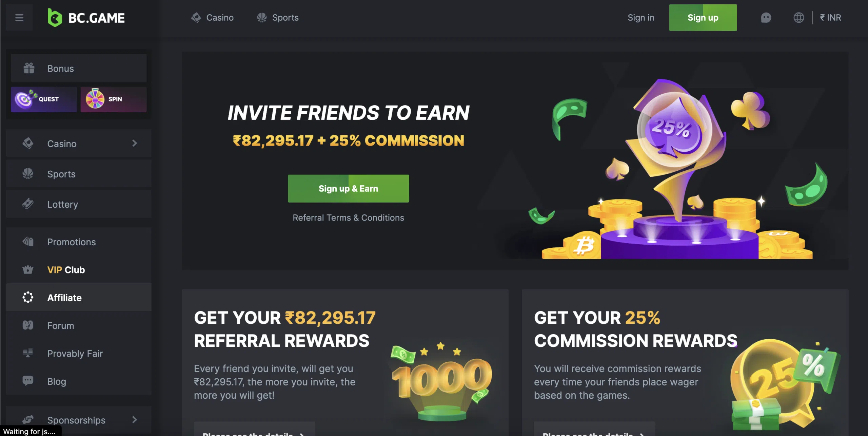Select the Forum icon in the sidebar

(28, 325)
